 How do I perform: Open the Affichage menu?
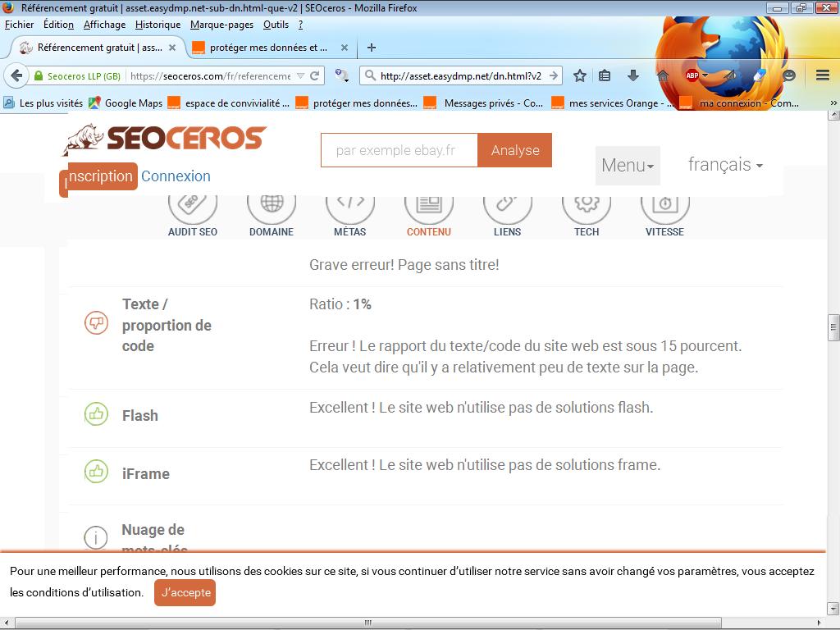click(x=104, y=25)
